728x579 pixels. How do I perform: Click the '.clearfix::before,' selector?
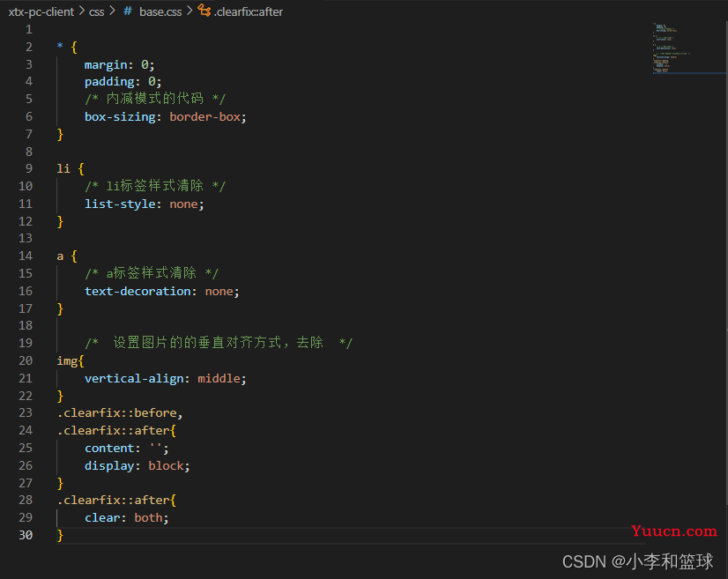click(120, 412)
